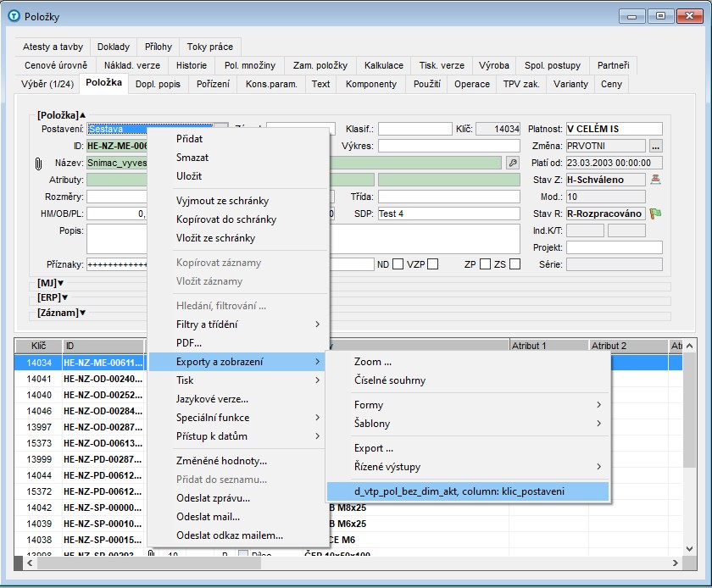Open the Komponenty tab
Image resolution: width=712 pixels, height=588 pixels.
(371, 84)
